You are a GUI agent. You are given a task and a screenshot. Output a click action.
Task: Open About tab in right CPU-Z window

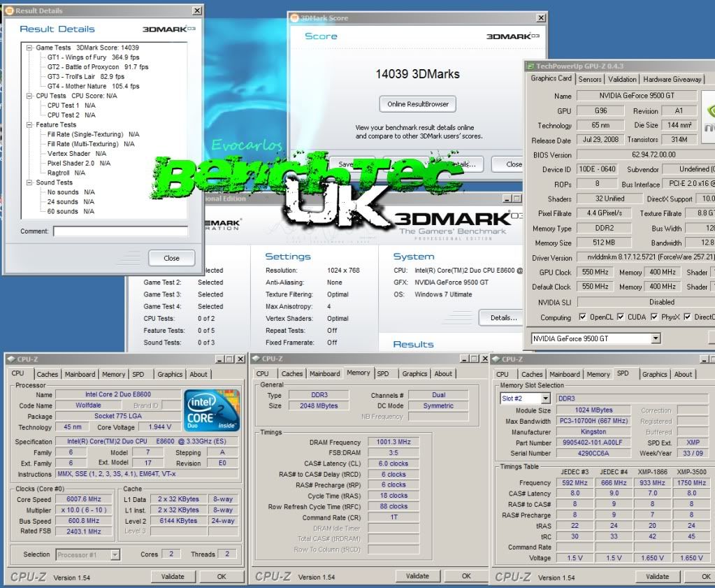(683, 374)
